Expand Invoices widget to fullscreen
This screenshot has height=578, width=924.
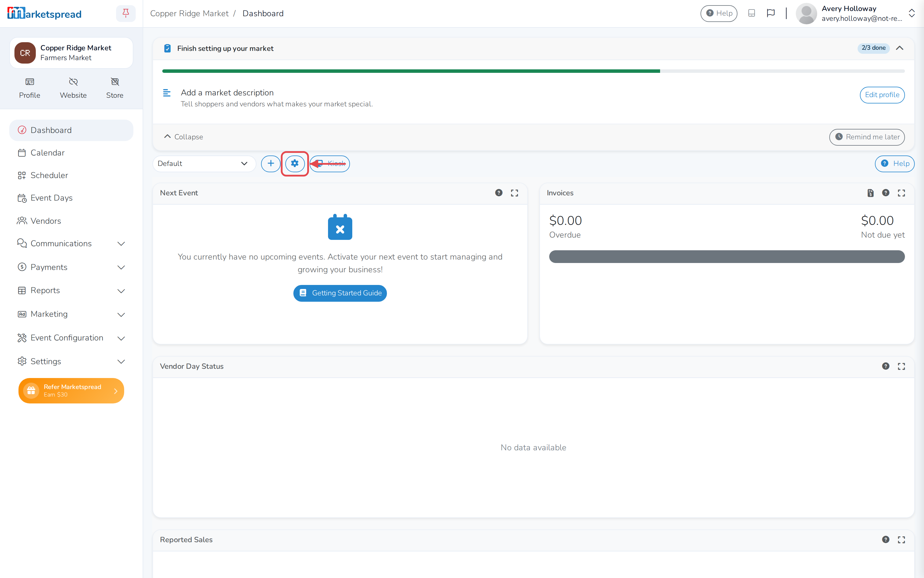tap(901, 193)
